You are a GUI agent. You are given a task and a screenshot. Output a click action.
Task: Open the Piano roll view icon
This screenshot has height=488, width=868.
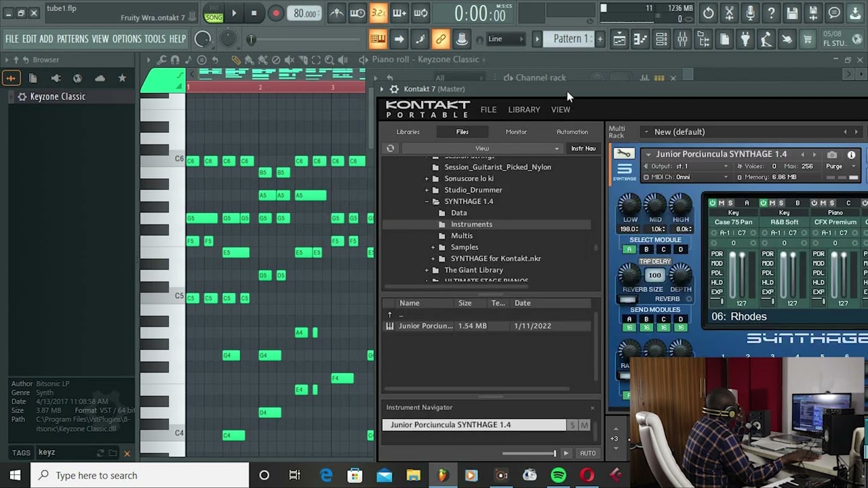(x=640, y=39)
